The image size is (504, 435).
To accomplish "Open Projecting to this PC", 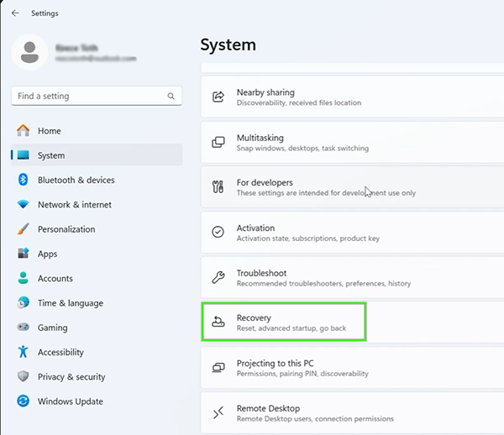I will (352, 368).
